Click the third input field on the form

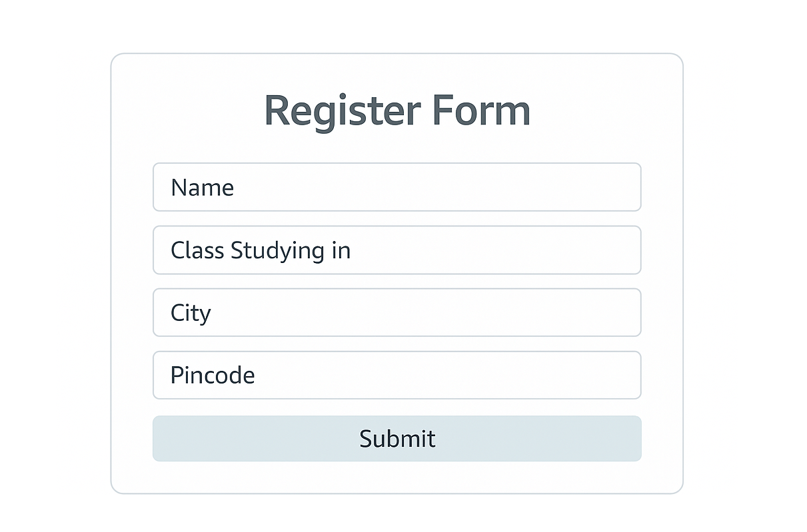coord(397,312)
